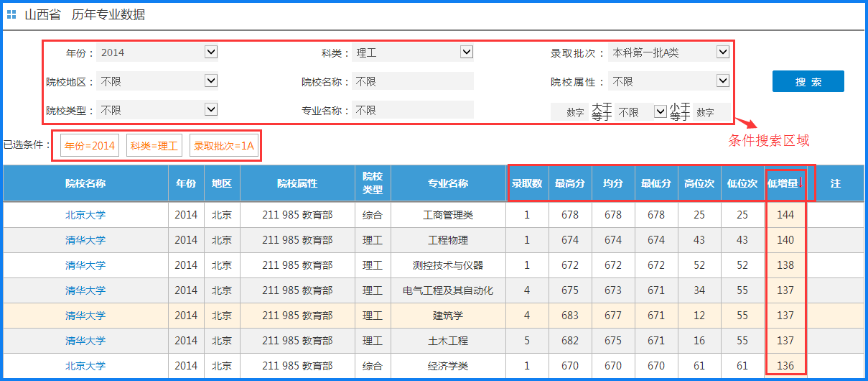Open 清华大学 link in the 建筑学 row
868x381 pixels.
(x=85, y=316)
